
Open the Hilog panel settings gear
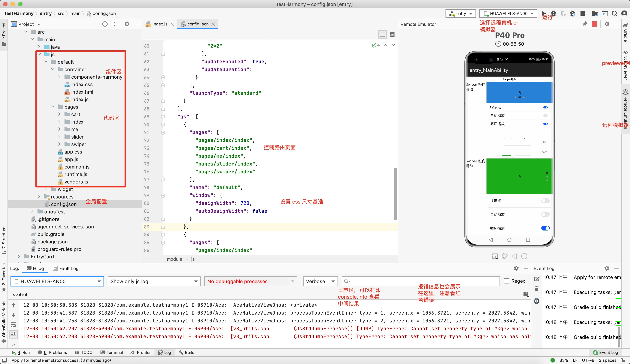(x=516, y=268)
